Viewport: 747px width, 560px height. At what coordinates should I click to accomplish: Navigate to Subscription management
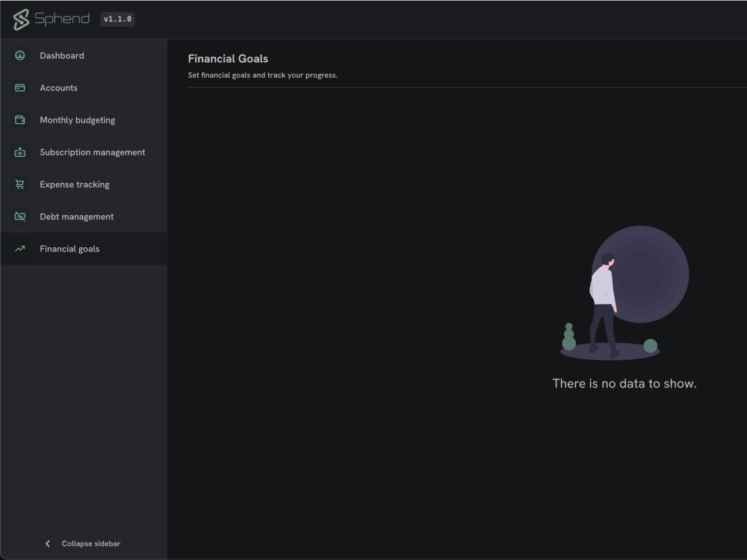84,152
